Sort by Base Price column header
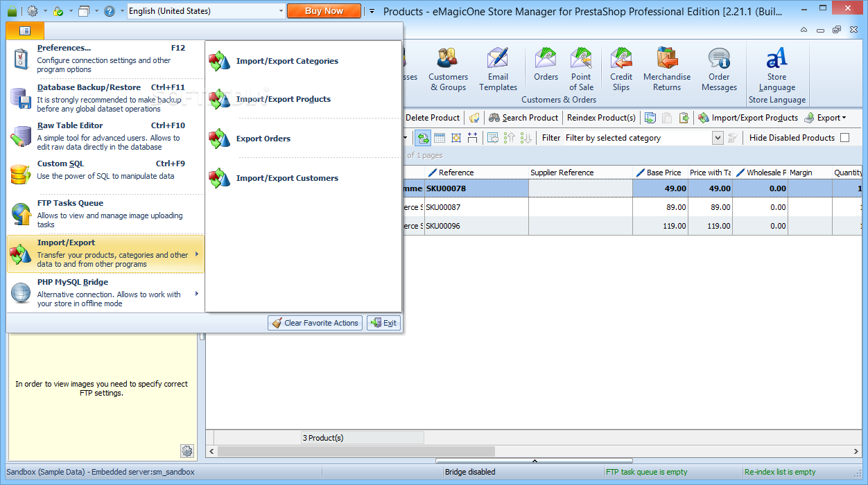 [x=661, y=173]
